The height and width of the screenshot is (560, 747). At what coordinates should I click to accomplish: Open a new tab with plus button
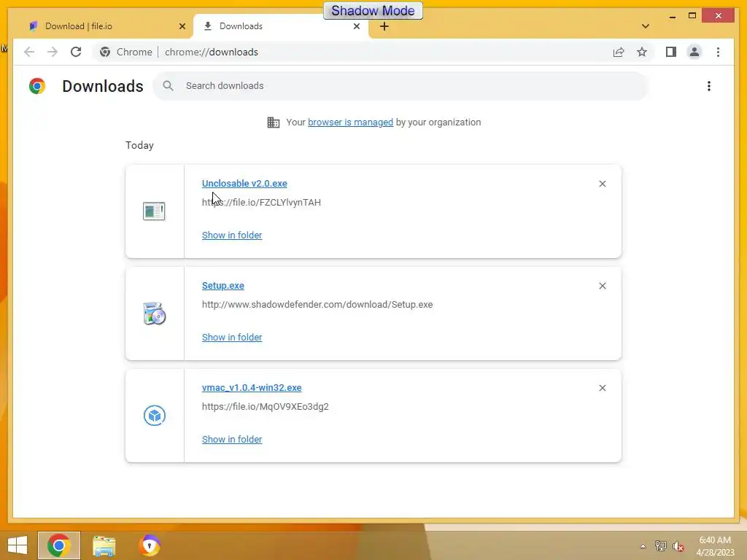384,26
